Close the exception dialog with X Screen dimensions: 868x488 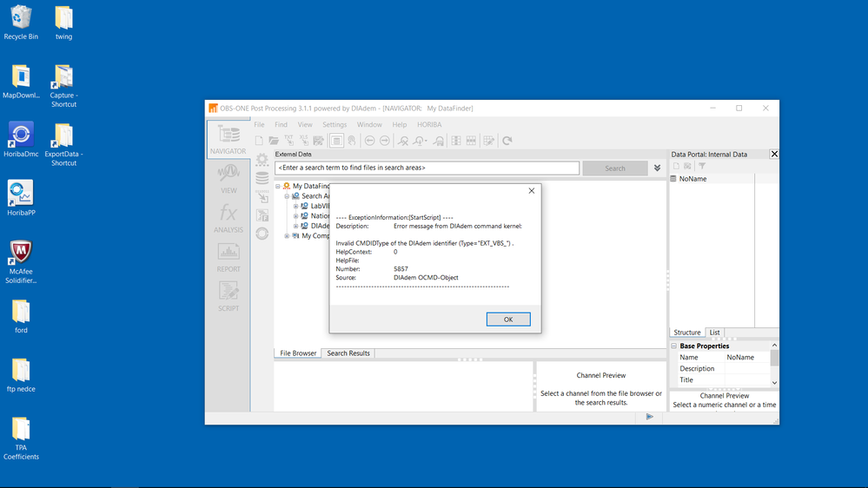pos(532,191)
